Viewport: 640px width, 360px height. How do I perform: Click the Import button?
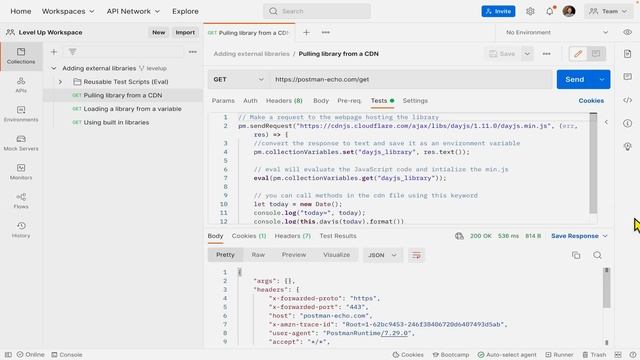pos(185,32)
